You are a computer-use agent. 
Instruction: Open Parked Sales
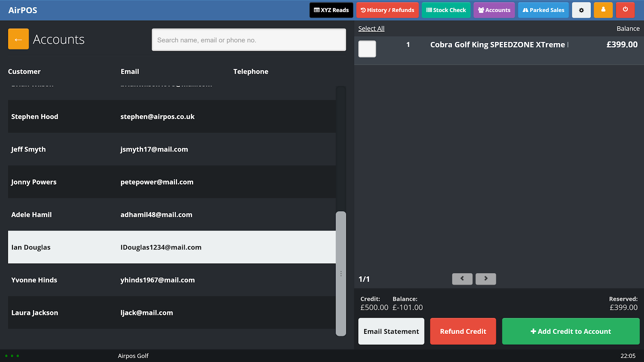543,10
